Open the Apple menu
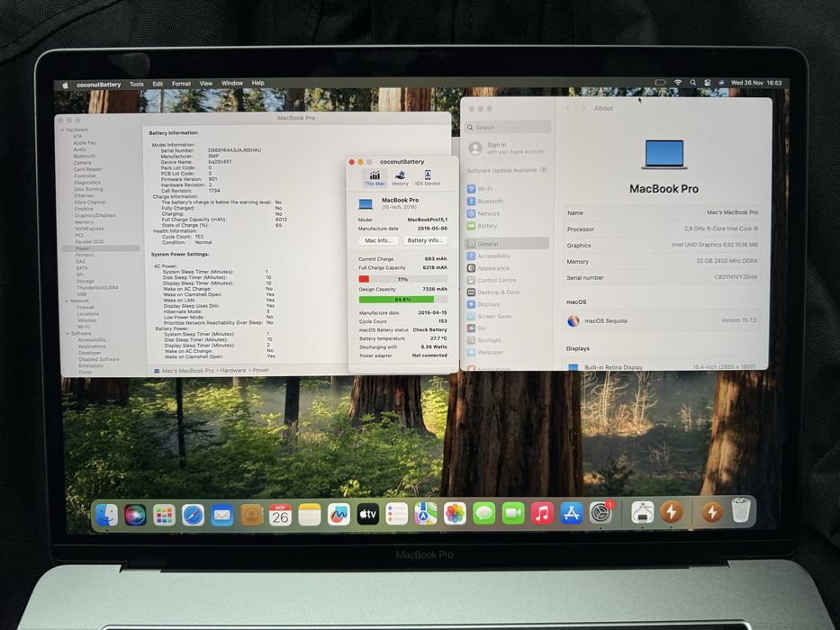This screenshot has height=630, width=840. [66, 85]
